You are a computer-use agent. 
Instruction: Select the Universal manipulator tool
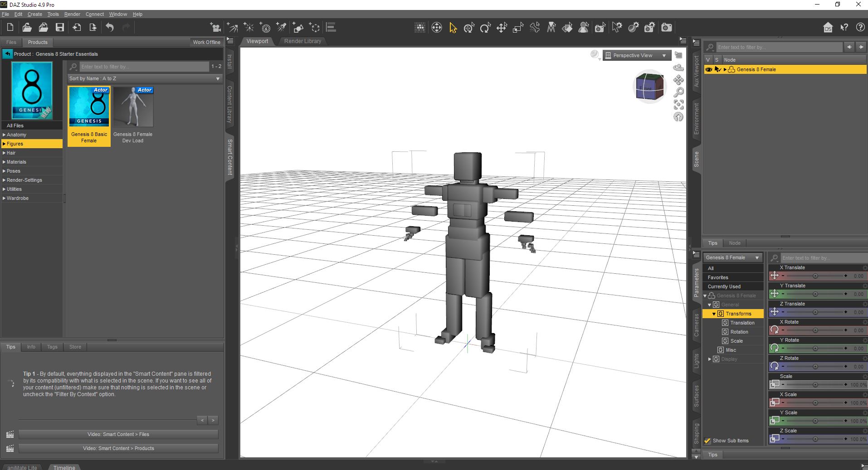point(469,28)
